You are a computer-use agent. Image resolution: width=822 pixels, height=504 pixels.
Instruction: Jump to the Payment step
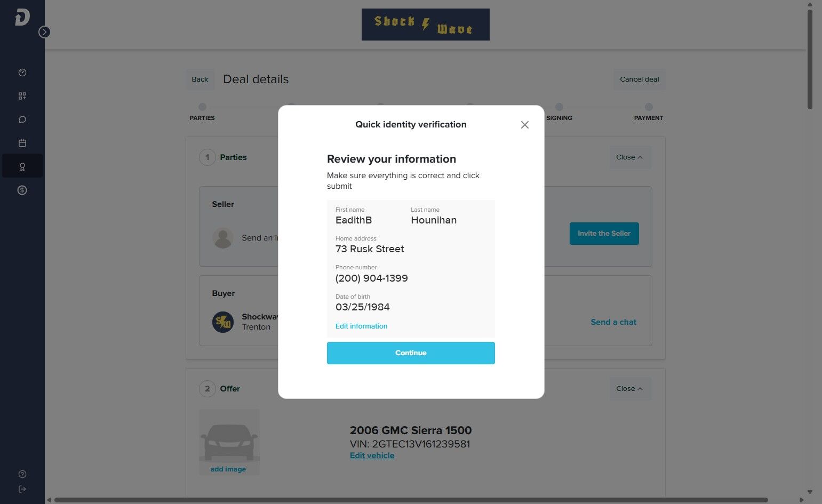click(x=649, y=107)
